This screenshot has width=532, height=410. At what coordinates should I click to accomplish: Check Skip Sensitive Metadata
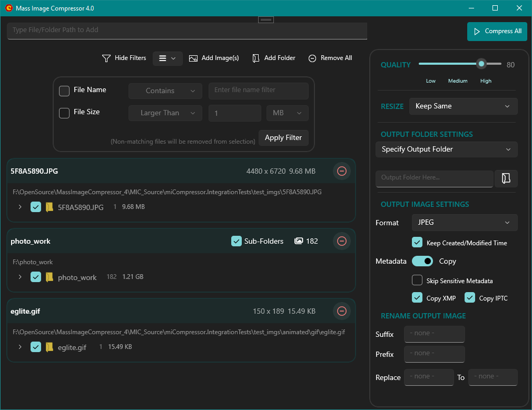[x=417, y=280]
